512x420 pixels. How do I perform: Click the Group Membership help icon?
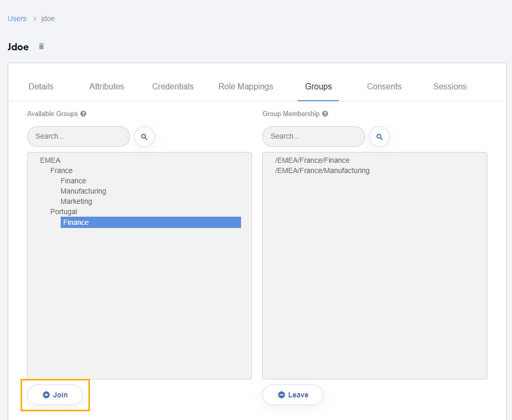[325, 114]
